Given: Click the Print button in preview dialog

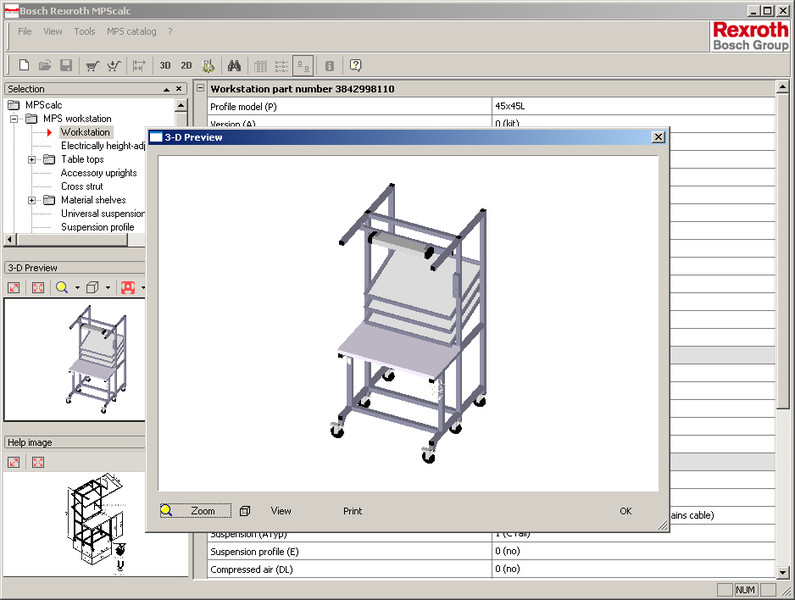Looking at the screenshot, I should (352, 511).
